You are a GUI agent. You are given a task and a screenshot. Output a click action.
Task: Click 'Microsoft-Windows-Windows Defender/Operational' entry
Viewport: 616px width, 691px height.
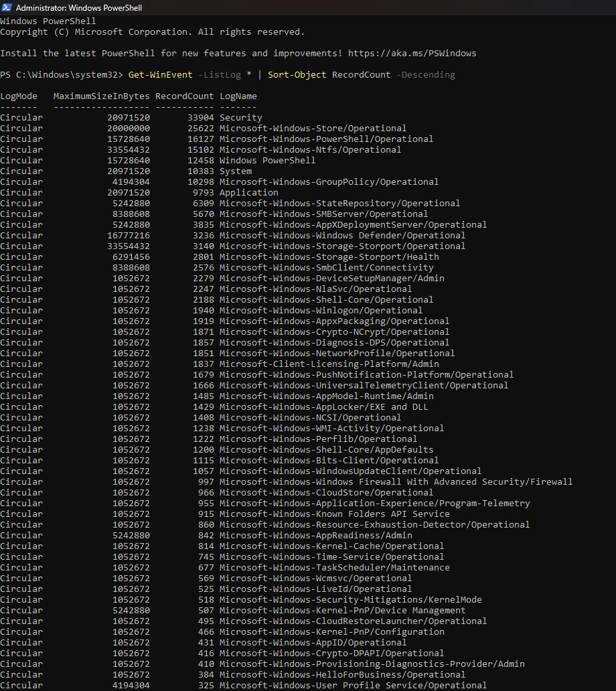tap(342, 235)
